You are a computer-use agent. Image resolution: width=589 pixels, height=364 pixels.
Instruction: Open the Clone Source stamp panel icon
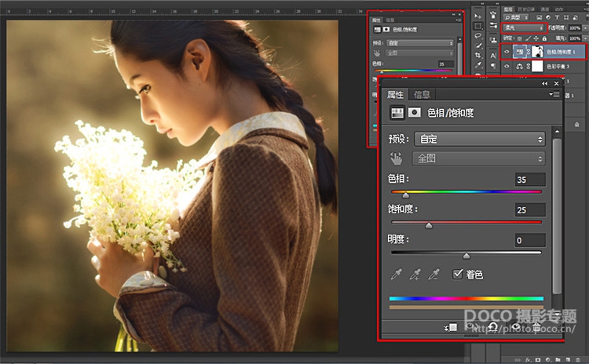click(x=493, y=39)
